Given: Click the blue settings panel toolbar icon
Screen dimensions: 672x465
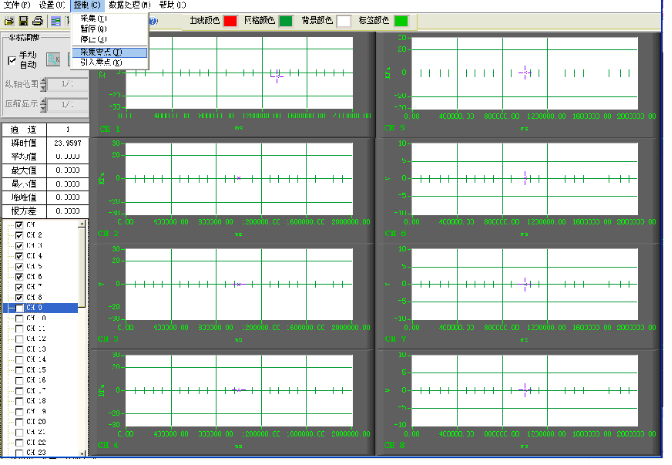Looking at the screenshot, I should (56, 21).
